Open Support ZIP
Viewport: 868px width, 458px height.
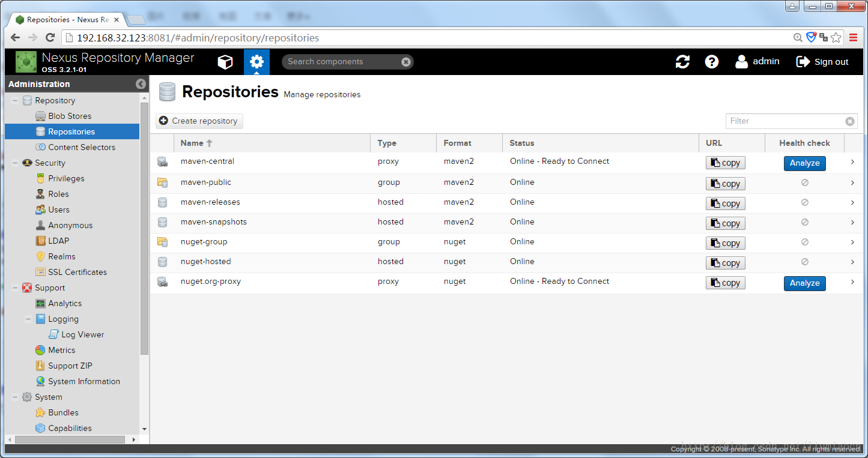[70, 366]
